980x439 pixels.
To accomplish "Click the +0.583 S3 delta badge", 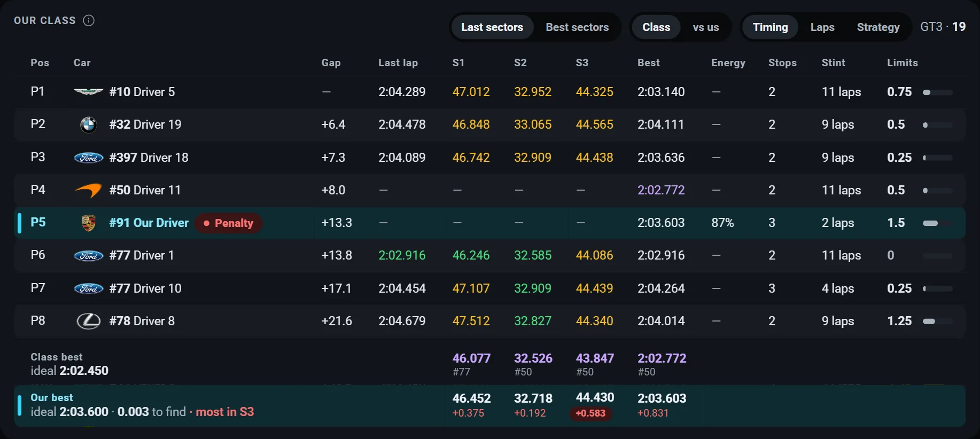I will [590, 413].
